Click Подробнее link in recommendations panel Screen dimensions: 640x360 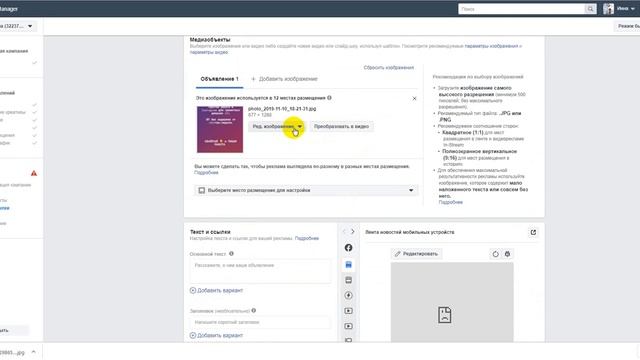click(451, 202)
